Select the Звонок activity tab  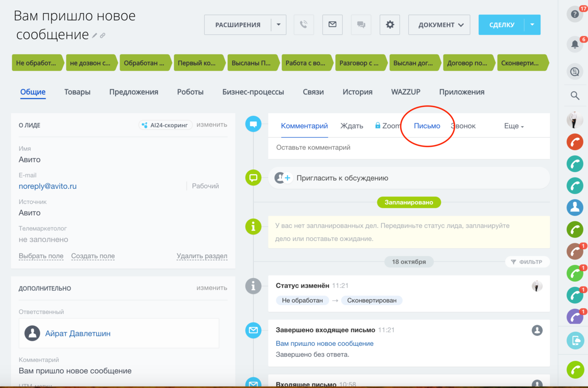pyautogui.click(x=463, y=126)
